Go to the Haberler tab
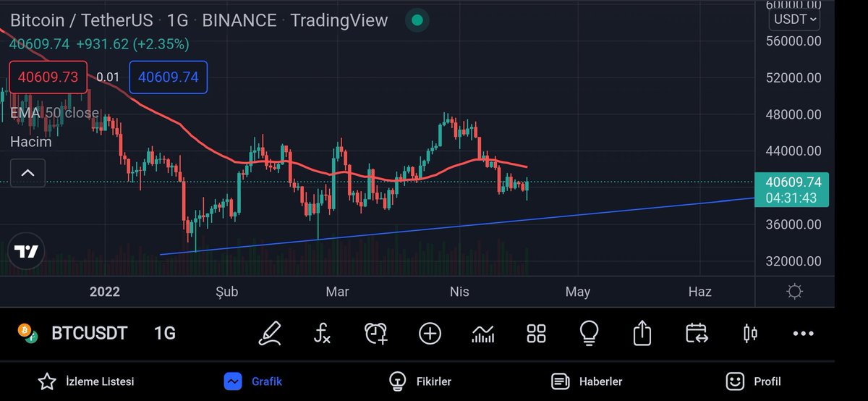Screen dimensions: 868x401 [x=587, y=381]
